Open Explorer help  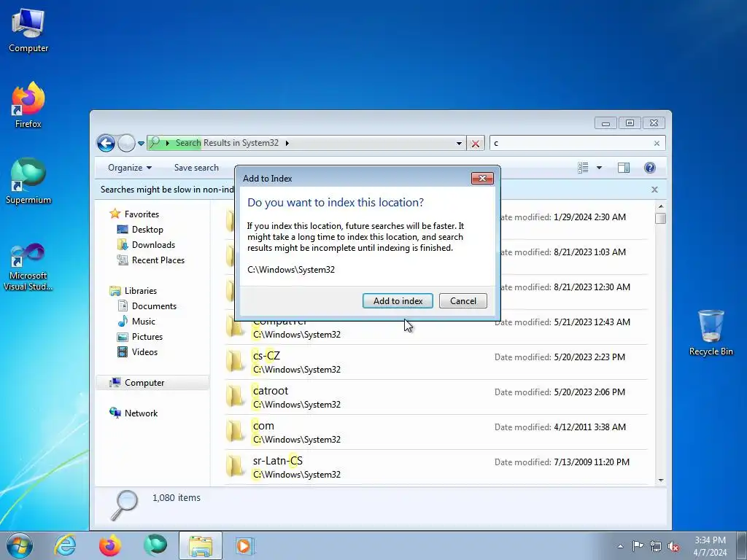pyautogui.click(x=650, y=168)
